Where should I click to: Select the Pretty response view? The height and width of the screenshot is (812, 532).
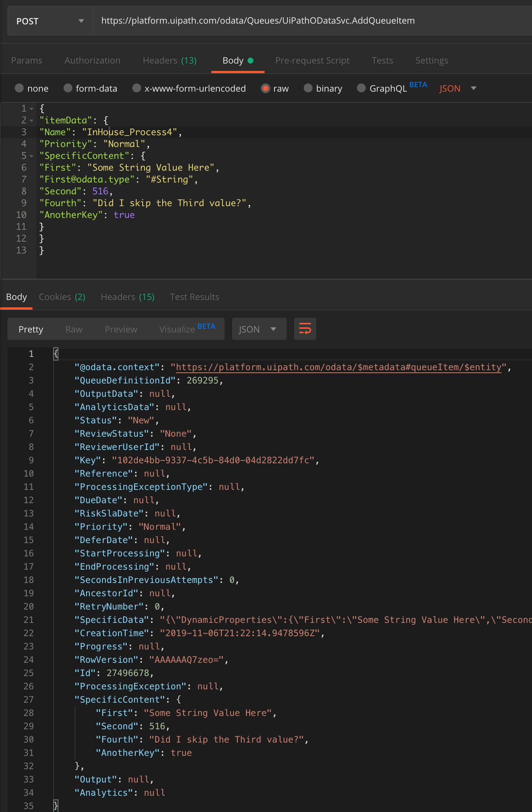pyautogui.click(x=31, y=329)
